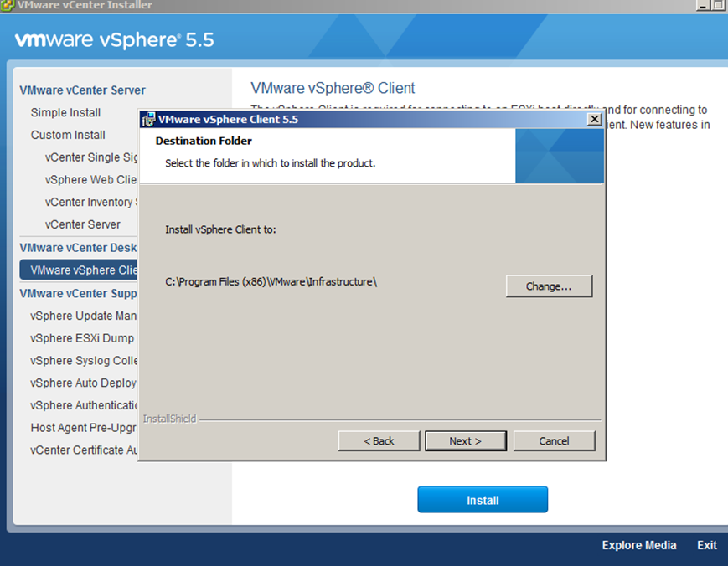Select Custom Install in the sidebar

tap(68, 135)
